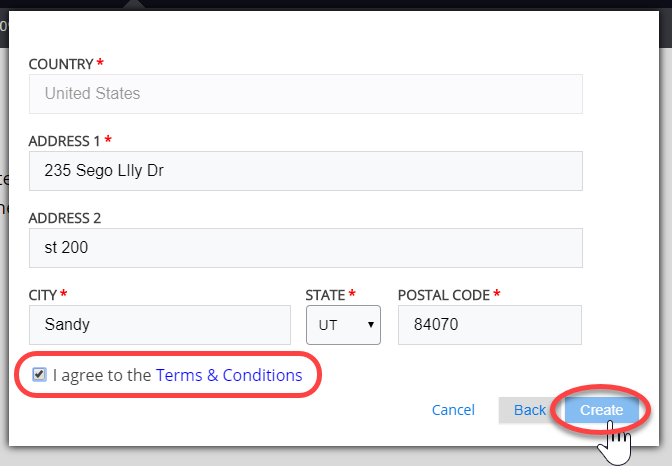Screen dimensions: 672x466
Task: Cancel the address form
Action: (453, 410)
